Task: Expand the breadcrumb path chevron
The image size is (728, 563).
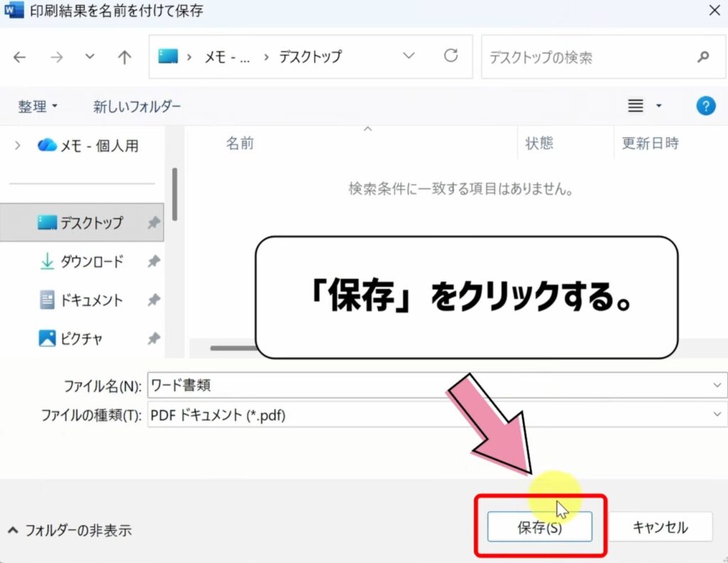Action: pyautogui.click(x=409, y=57)
